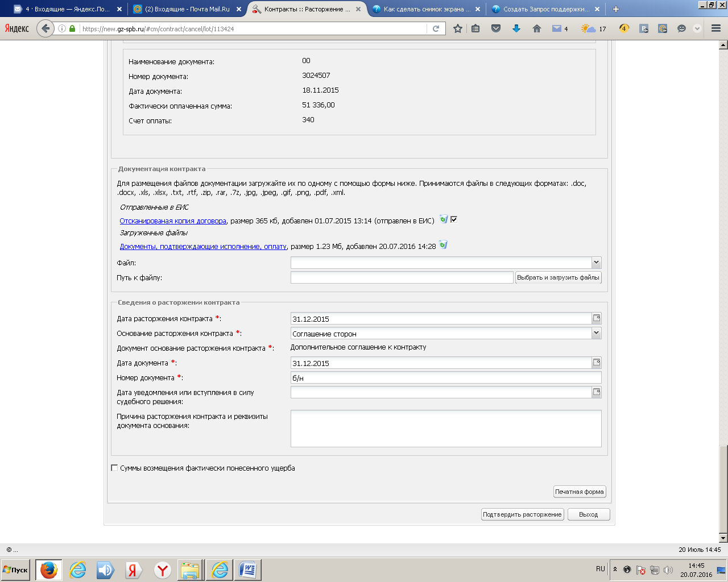Open the mail counter icon showing 4

(560, 28)
